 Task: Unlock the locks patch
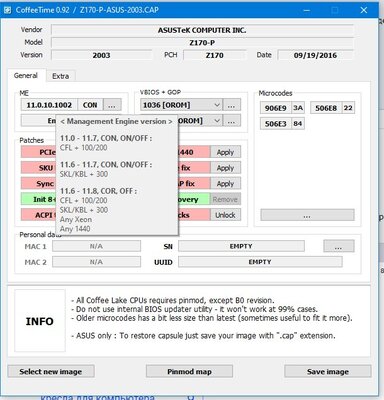[225, 215]
